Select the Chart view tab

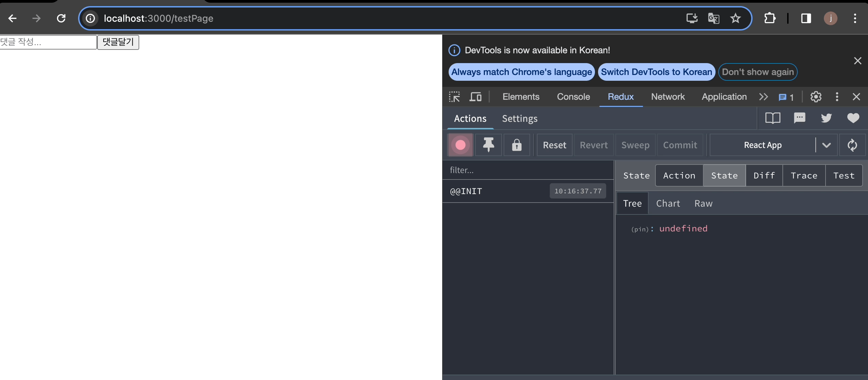pyautogui.click(x=668, y=203)
